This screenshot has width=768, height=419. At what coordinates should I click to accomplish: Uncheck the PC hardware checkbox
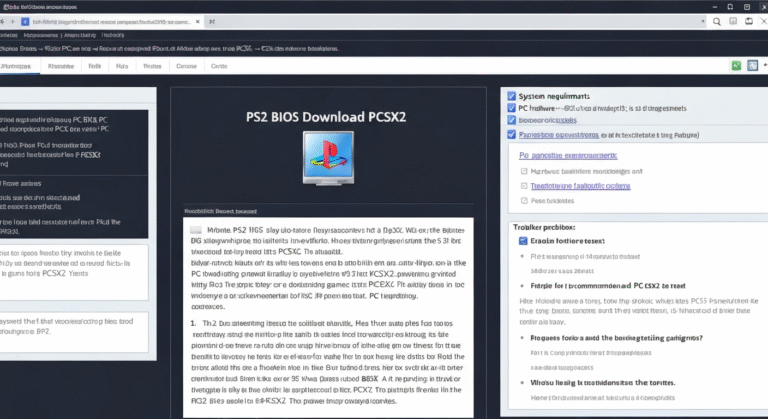(x=511, y=108)
